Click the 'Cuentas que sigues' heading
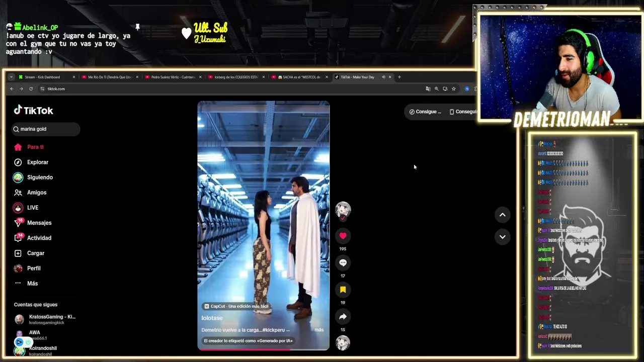The height and width of the screenshot is (362, 644). 36,305
